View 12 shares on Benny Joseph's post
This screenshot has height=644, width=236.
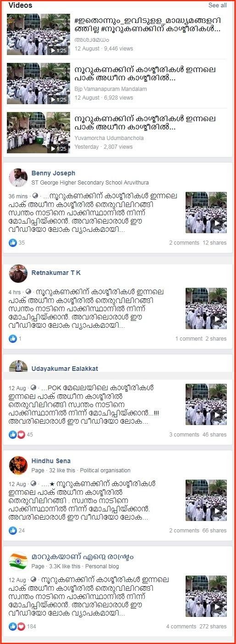point(214,243)
